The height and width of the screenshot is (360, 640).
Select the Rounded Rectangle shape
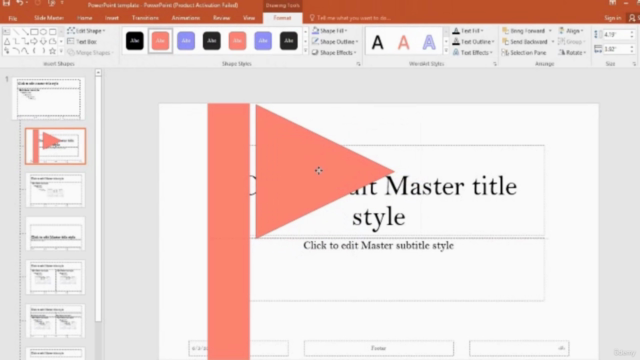point(52,31)
